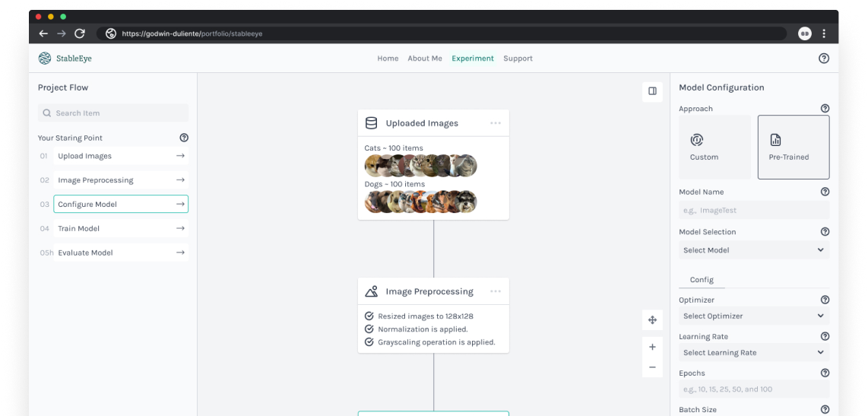Viewport: 868px width, 416px height.
Task: Open Uploaded Images card options menu
Action: click(x=496, y=123)
